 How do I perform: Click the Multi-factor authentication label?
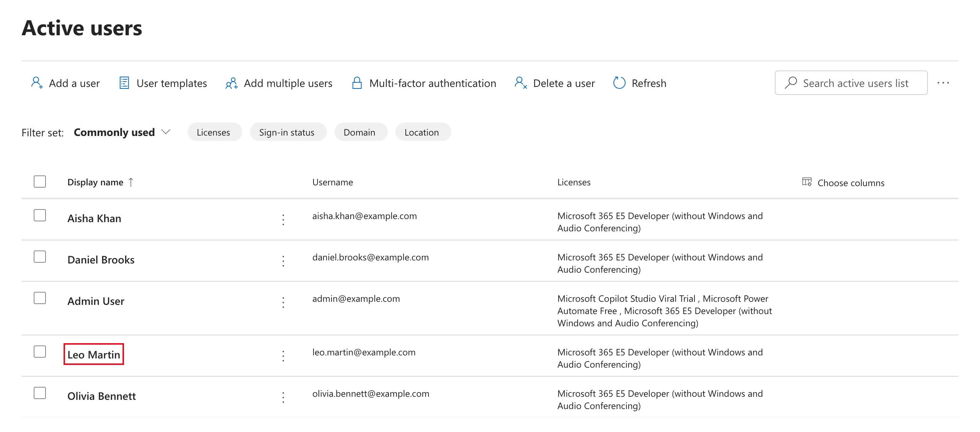(433, 83)
